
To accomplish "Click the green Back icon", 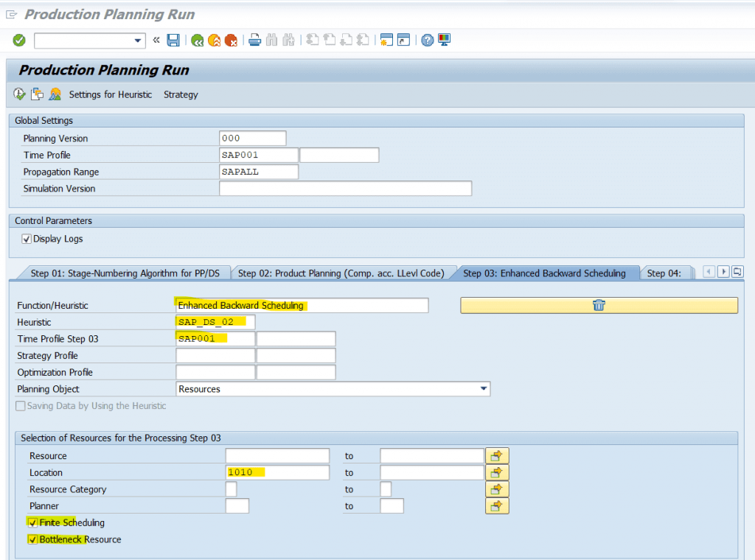I will [x=197, y=41].
